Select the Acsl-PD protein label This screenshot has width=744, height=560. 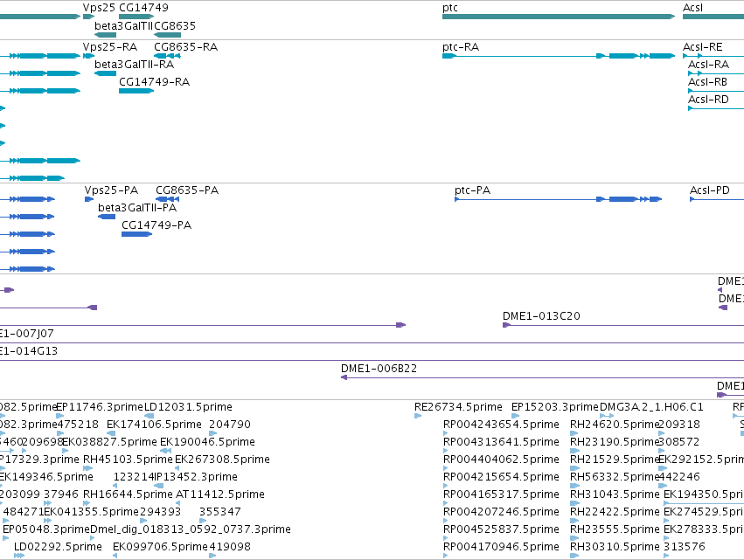(x=709, y=190)
